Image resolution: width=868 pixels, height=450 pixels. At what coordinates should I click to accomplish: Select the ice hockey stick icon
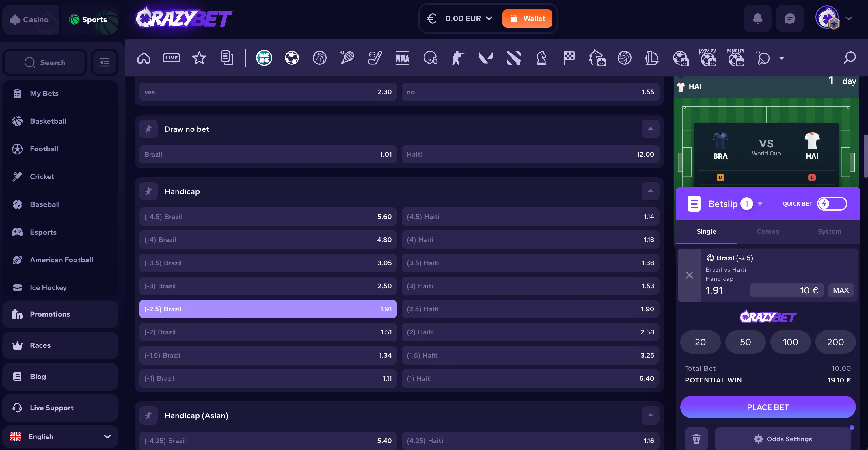point(375,58)
